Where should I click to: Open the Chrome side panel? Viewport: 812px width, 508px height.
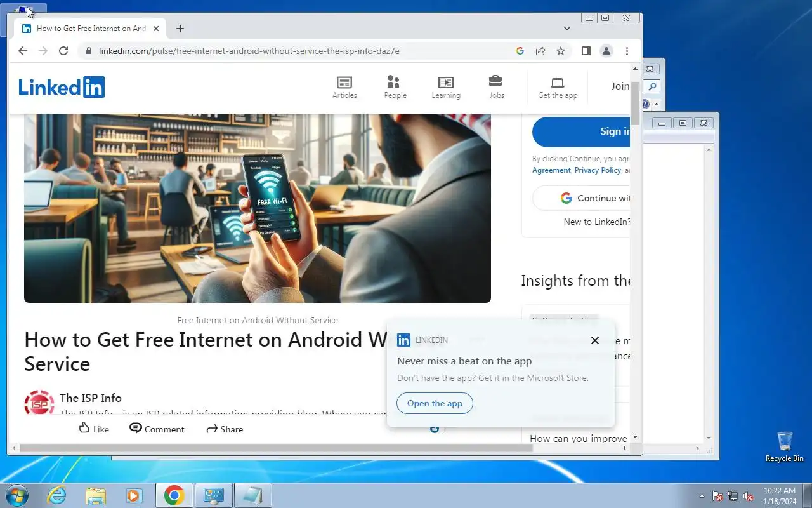[586, 51]
